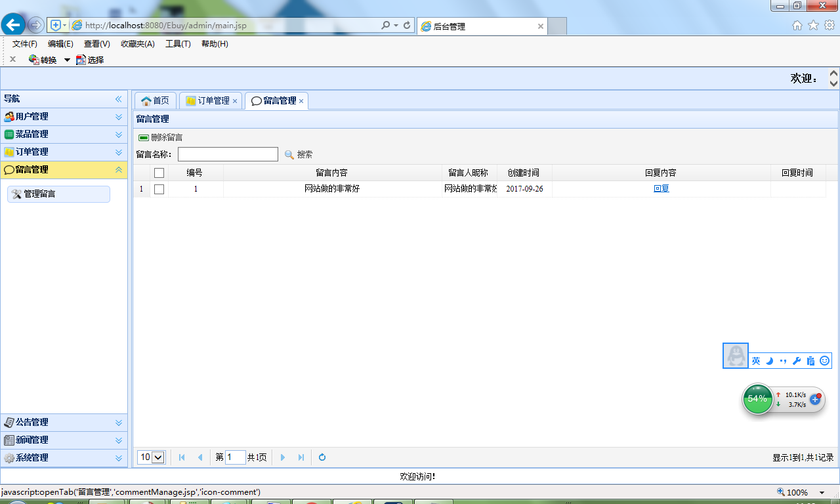
Task: Go to first page of the grid
Action: (x=182, y=457)
